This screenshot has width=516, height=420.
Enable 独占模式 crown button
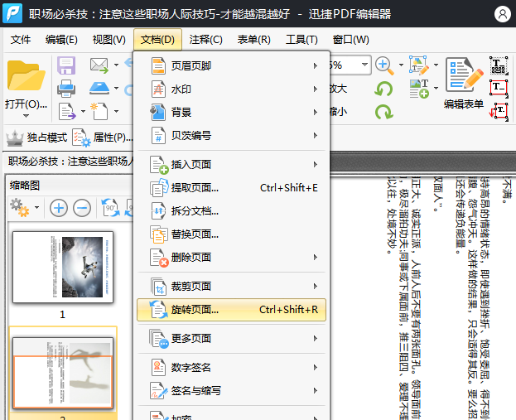tap(36, 138)
